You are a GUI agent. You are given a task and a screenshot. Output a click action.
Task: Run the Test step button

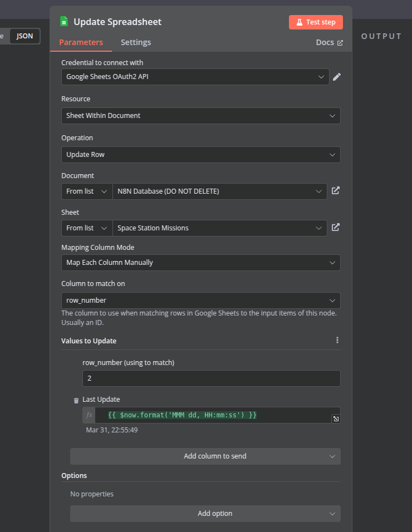(316, 22)
